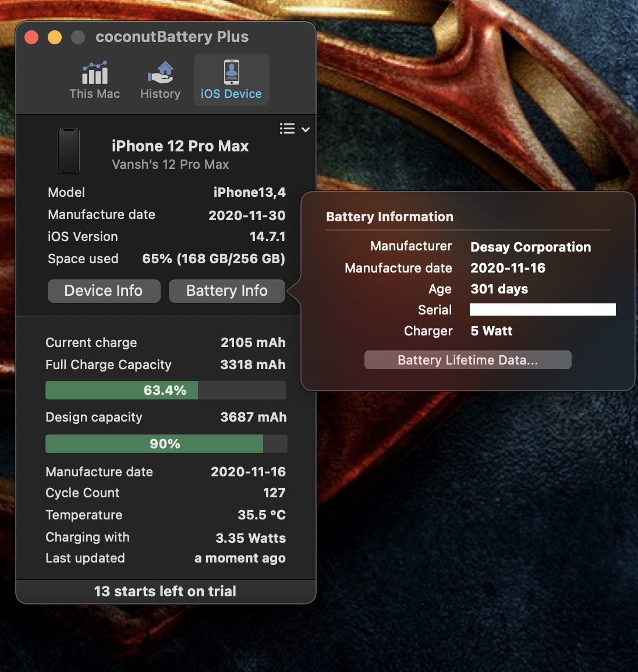Switch to the History tab
Viewport: 638px width, 672px height.
click(x=160, y=80)
